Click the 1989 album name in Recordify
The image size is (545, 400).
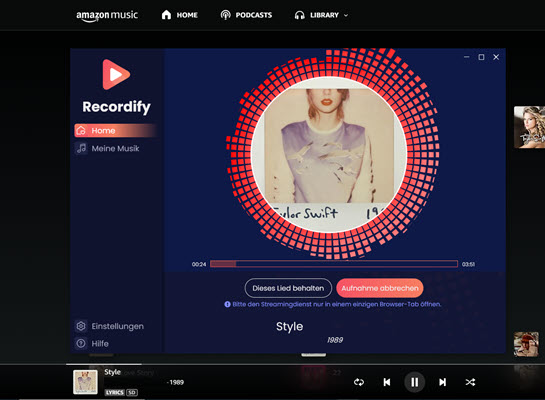click(335, 340)
